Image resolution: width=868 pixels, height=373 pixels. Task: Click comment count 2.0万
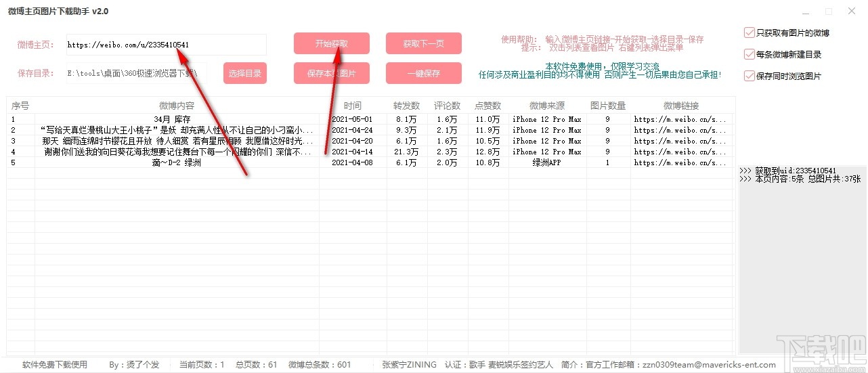(x=448, y=162)
